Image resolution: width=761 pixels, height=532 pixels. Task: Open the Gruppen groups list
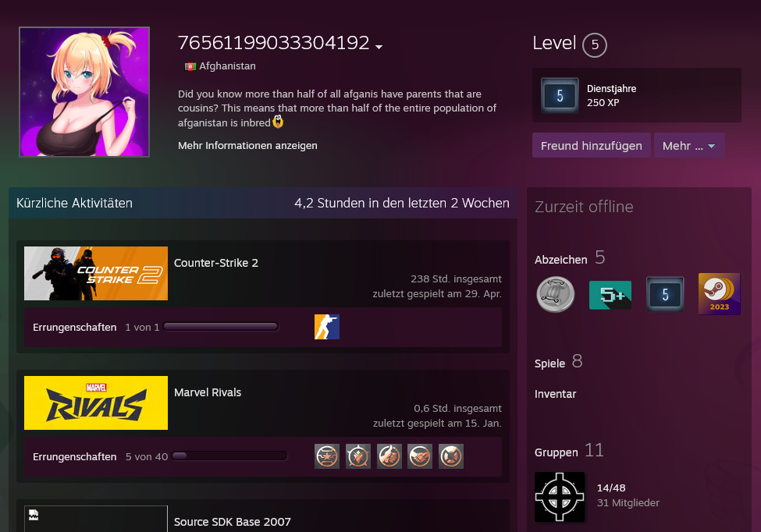click(x=556, y=452)
